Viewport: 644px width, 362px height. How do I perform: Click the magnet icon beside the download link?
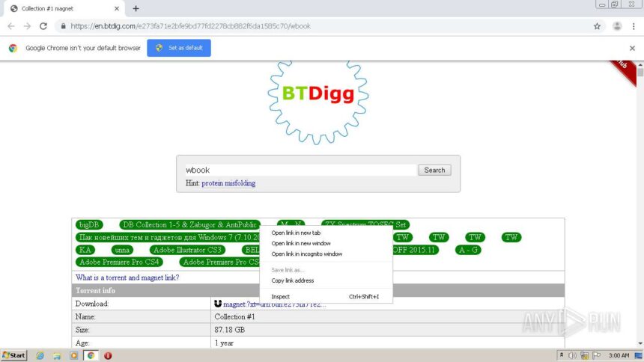click(x=218, y=304)
